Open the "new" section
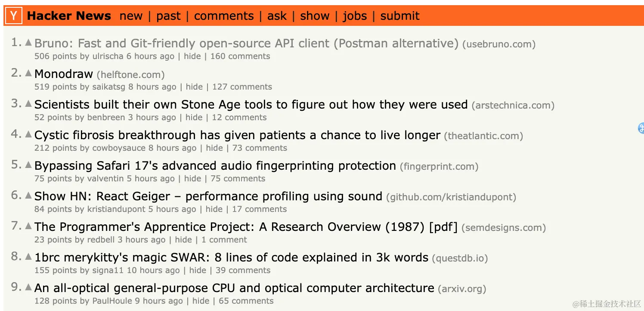 pyautogui.click(x=131, y=16)
